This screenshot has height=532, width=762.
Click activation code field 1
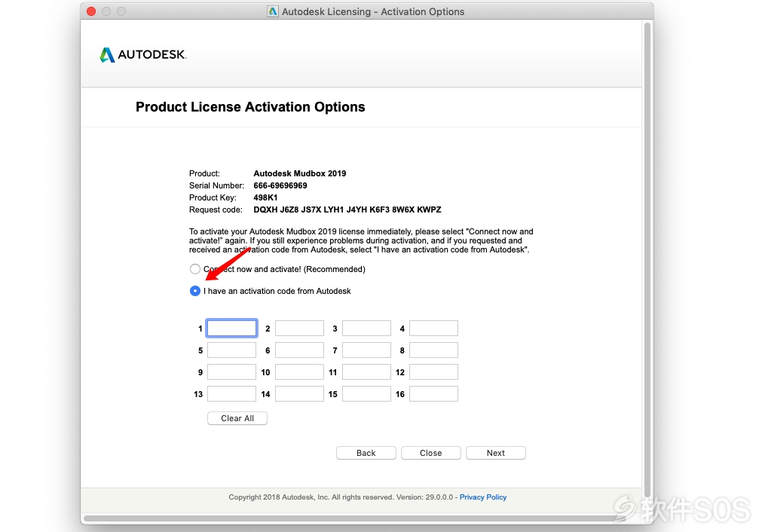(x=232, y=329)
